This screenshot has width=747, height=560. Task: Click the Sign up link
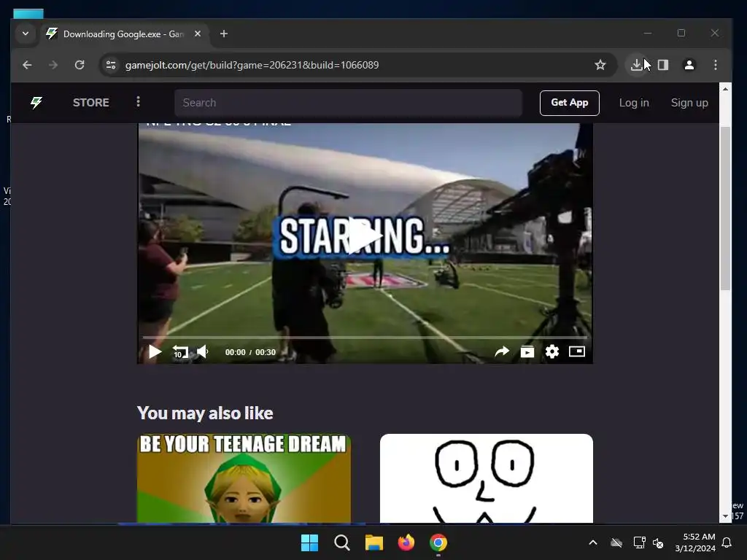[689, 103]
